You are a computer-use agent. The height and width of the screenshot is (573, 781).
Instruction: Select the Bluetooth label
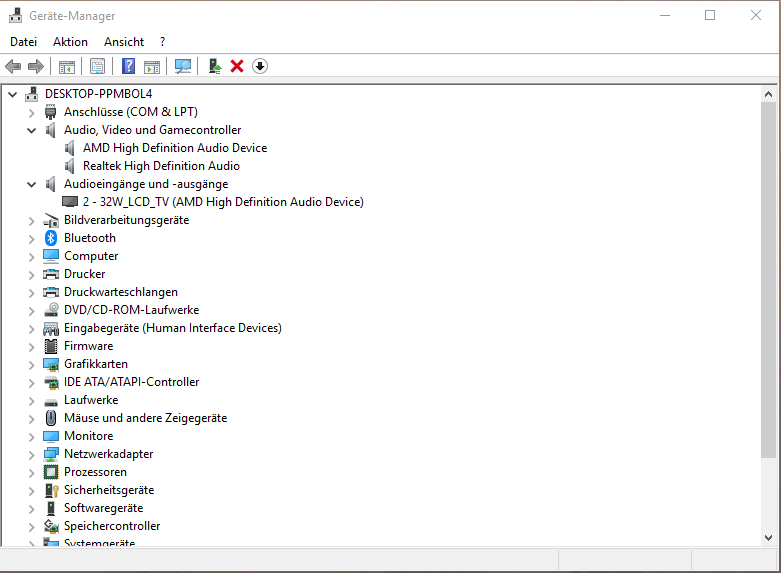90,238
